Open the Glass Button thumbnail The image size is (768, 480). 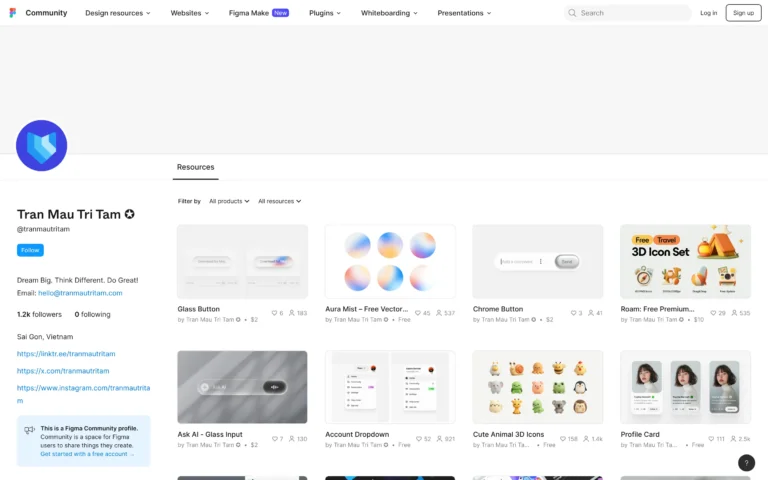click(242, 262)
